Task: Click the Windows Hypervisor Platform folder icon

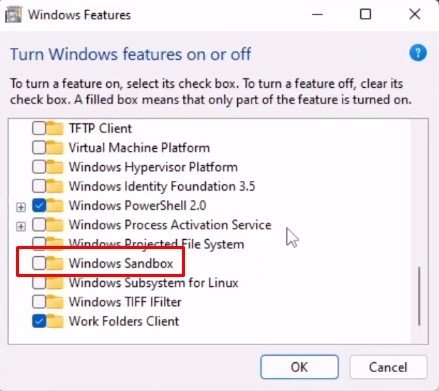Action: click(x=54, y=167)
